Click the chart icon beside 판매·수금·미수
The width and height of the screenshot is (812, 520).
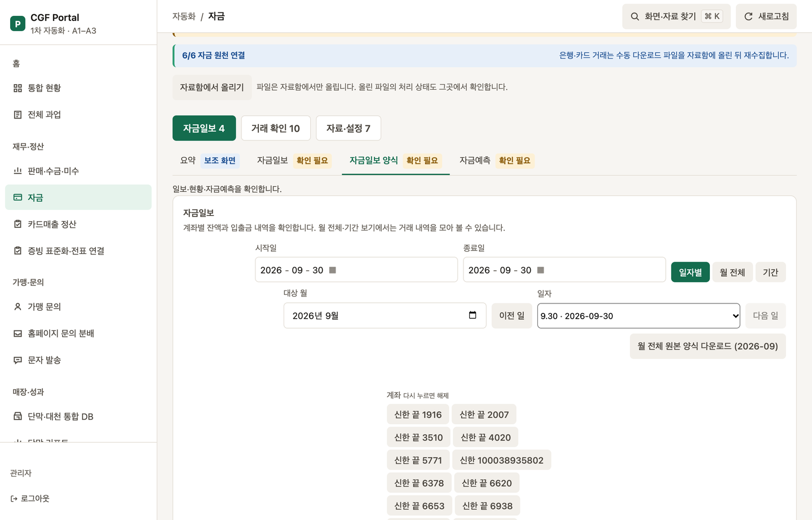click(17, 171)
